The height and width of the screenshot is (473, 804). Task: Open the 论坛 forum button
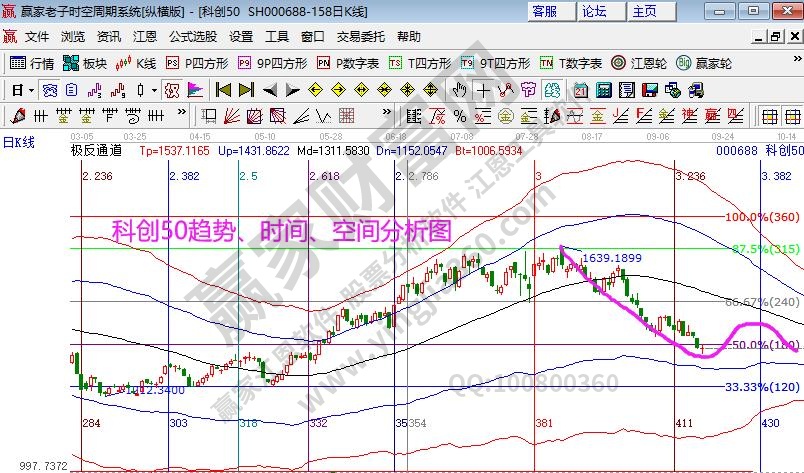click(594, 12)
